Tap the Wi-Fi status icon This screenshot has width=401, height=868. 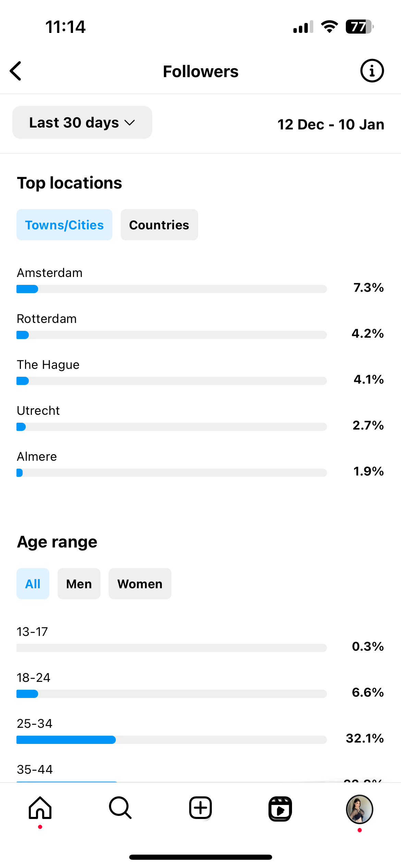(329, 27)
